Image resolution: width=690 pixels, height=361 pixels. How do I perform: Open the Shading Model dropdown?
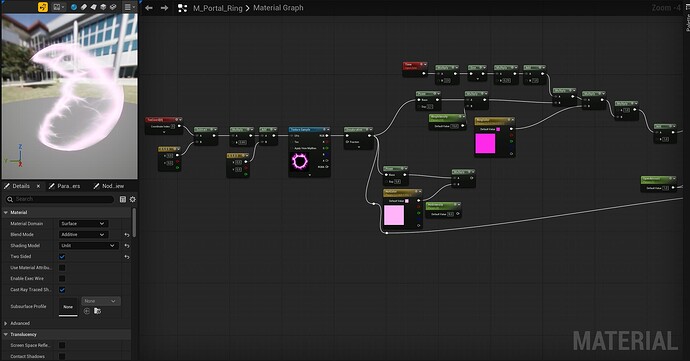[x=88, y=246]
